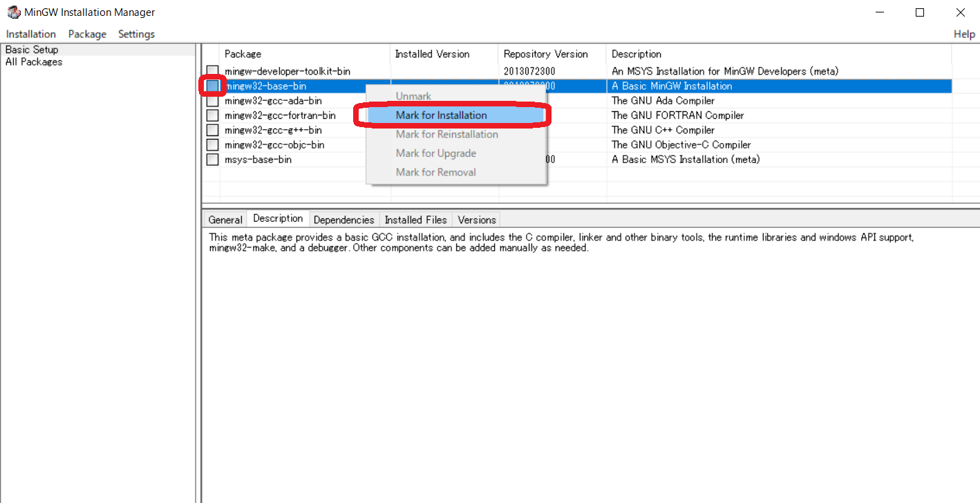Maximize the MinGW Installation Manager window

click(920, 12)
